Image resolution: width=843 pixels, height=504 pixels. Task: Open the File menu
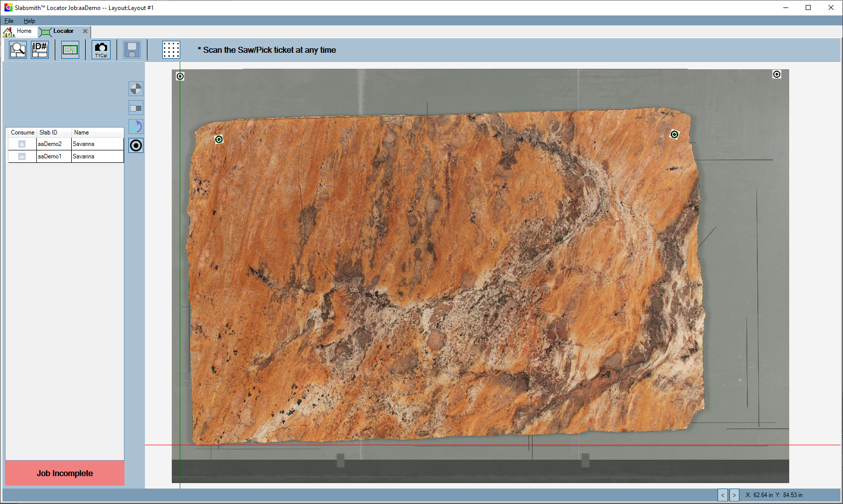(x=9, y=21)
